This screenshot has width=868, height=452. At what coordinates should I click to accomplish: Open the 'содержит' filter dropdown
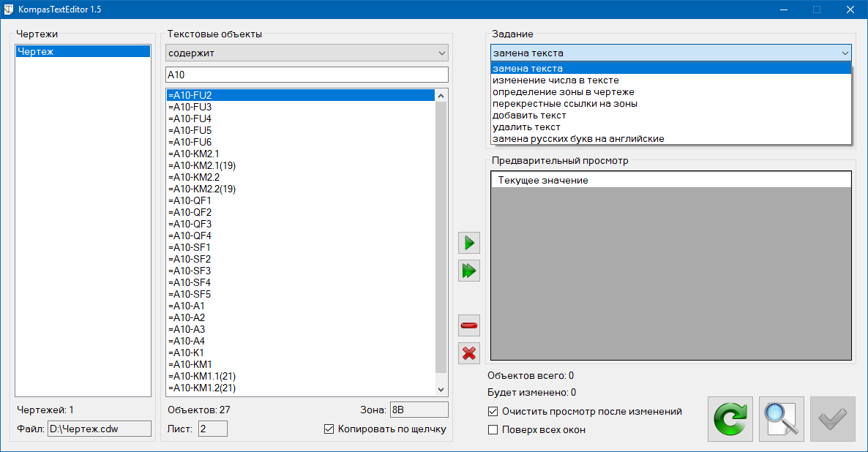click(x=307, y=53)
